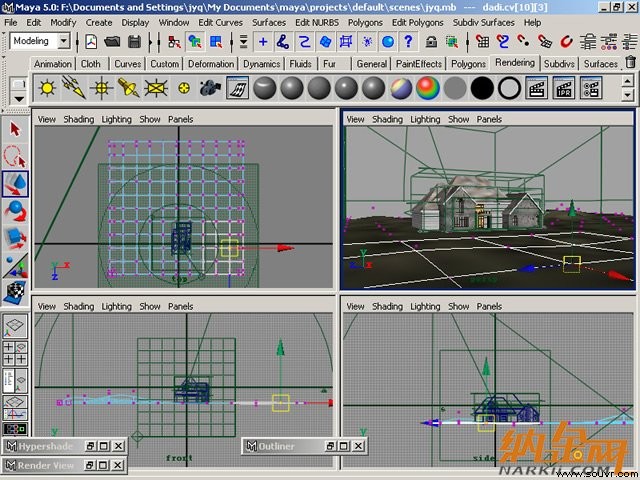This screenshot has width=640, height=480.
Task: Create area light icon on shelf
Action: [x=156, y=88]
